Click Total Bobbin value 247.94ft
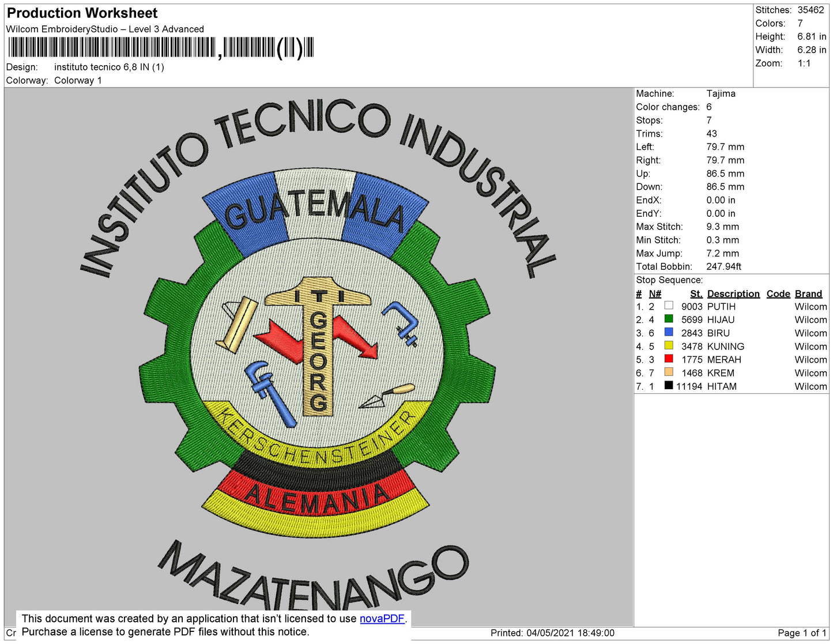This screenshot has height=644, width=833. (723, 267)
